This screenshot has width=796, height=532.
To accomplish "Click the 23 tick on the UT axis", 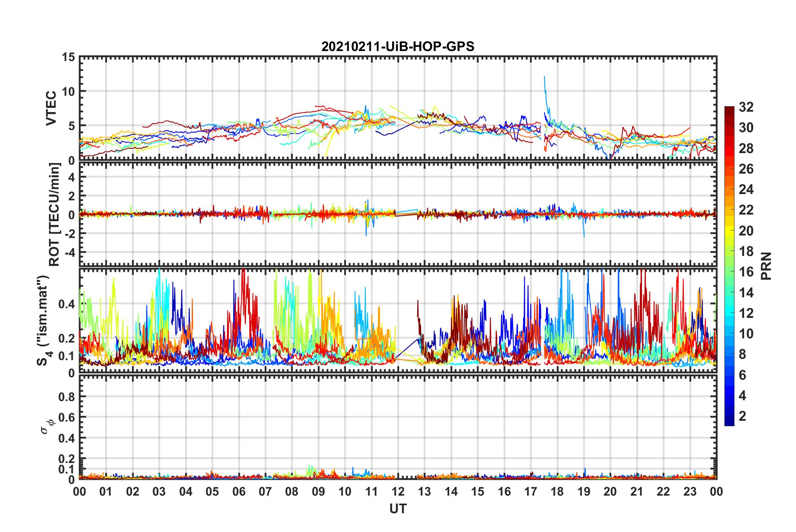I will coord(690,491).
